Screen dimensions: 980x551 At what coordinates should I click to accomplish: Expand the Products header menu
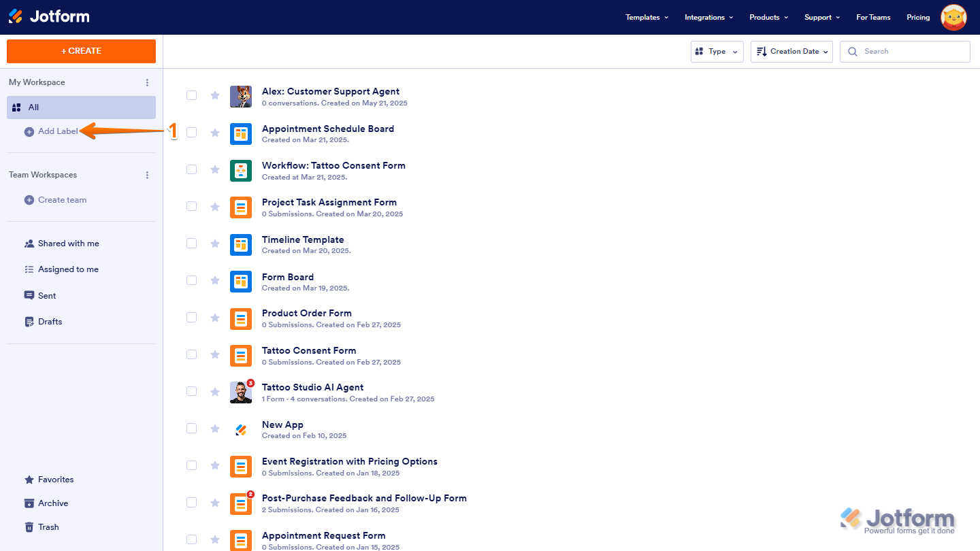(x=769, y=17)
